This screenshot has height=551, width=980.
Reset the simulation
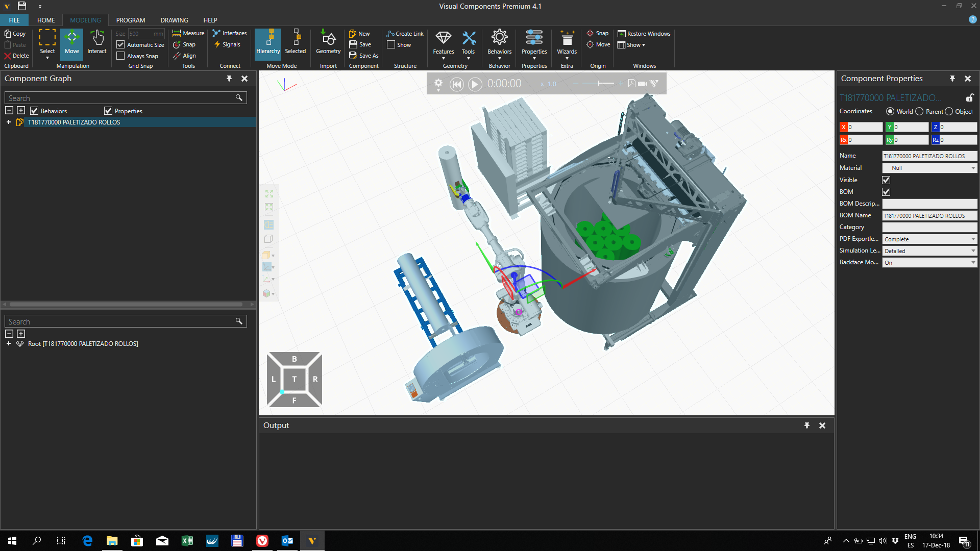pos(457,84)
